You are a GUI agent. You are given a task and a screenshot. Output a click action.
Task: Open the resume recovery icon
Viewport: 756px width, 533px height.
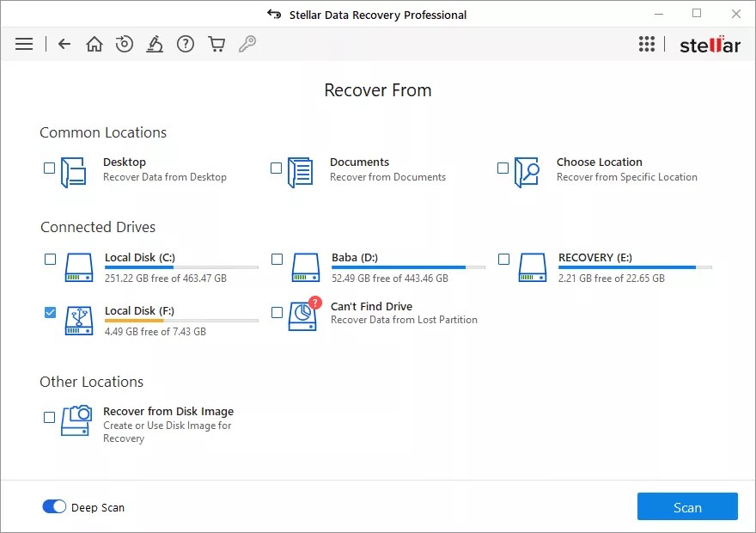tap(125, 43)
